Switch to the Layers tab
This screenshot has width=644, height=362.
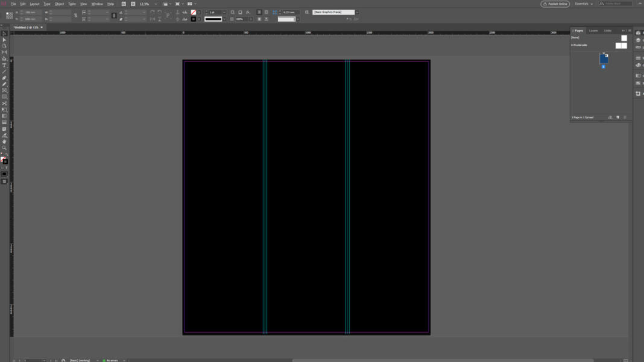click(x=593, y=30)
